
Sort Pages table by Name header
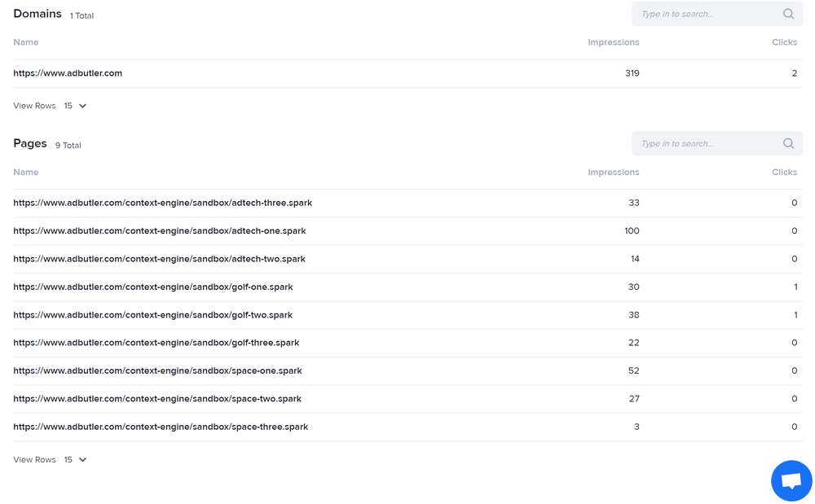click(x=26, y=173)
